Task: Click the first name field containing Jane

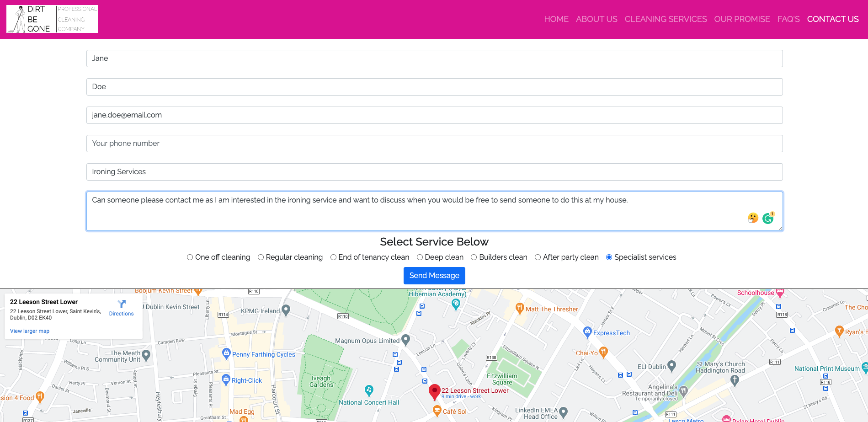Action: click(434, 59)
